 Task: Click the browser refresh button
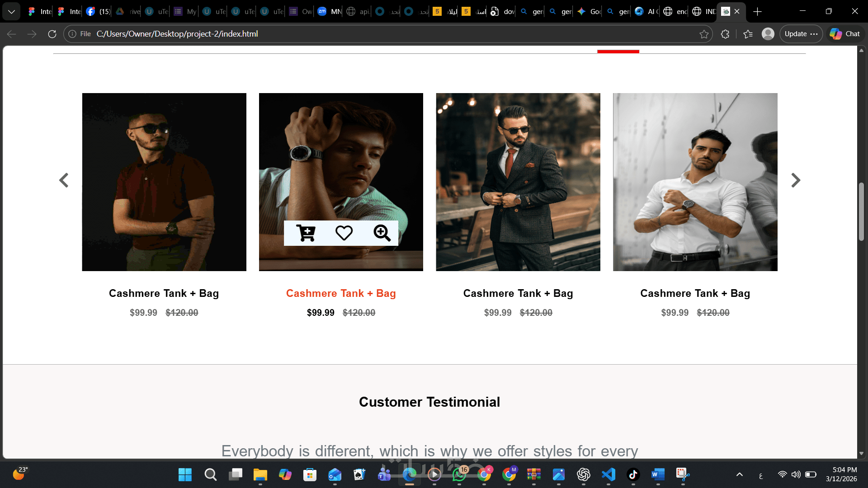(x=52, y=34)
